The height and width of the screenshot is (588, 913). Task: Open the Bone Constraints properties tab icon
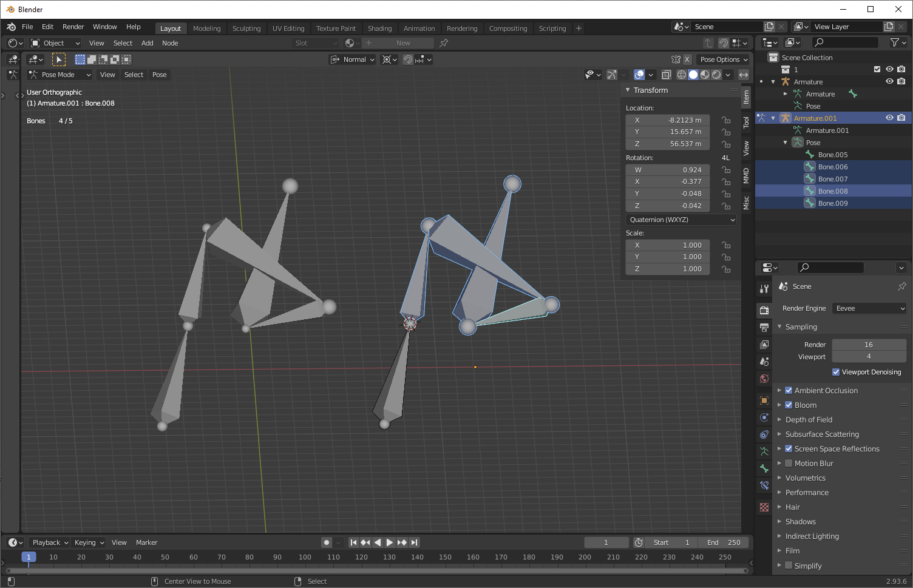[x=764, y=485]
